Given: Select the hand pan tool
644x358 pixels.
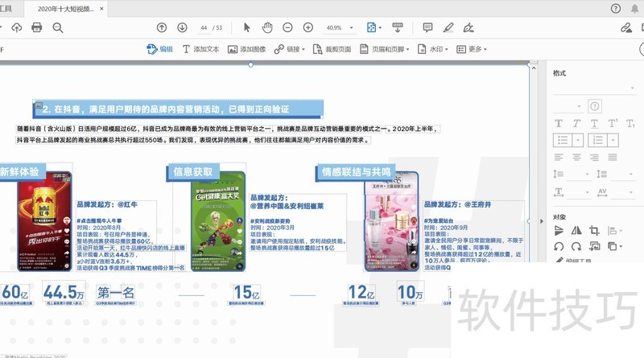Looking at the screenshot, I should coord(267,27).
